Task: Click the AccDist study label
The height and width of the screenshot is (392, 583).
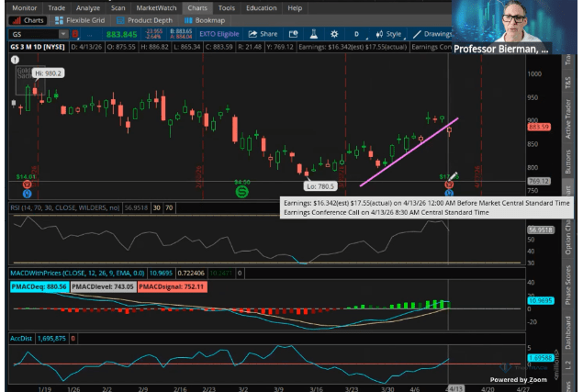Action: (x=21, y=339)
